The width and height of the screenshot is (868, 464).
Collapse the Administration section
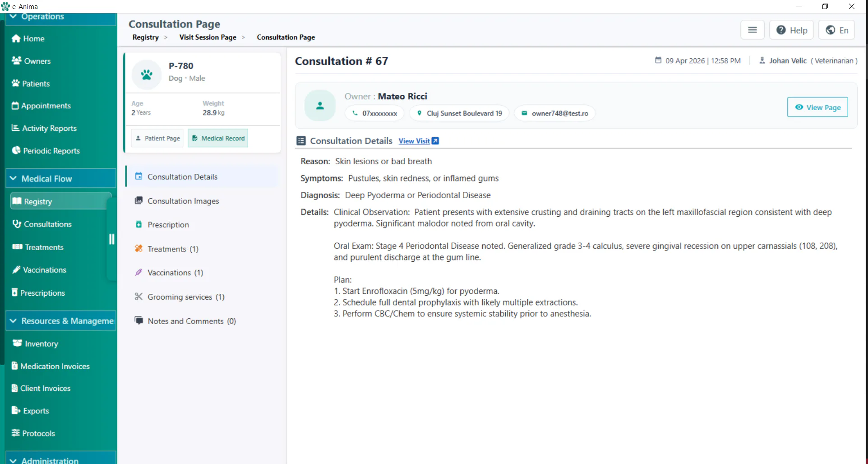(x=61, y=458)
